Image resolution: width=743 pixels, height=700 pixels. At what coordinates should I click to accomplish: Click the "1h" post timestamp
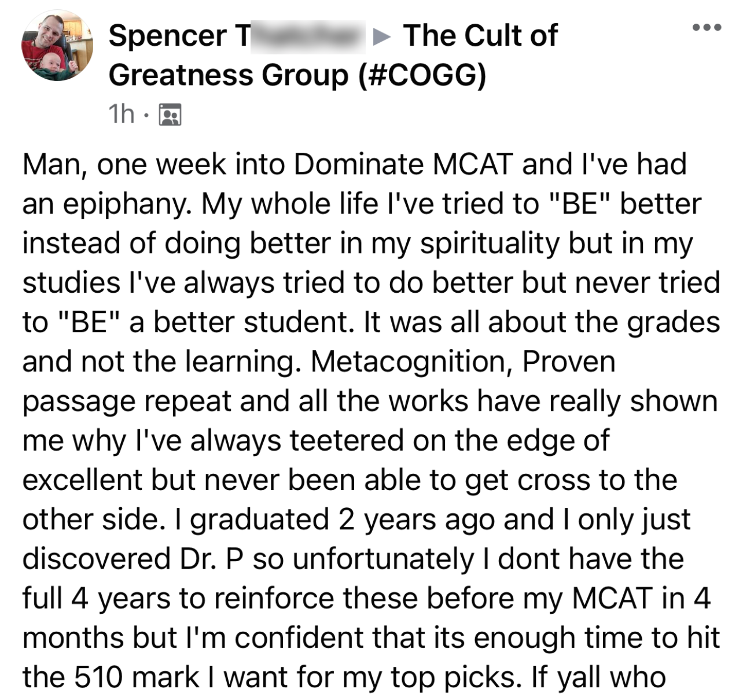pyautogui.click(x=122, y=114)
